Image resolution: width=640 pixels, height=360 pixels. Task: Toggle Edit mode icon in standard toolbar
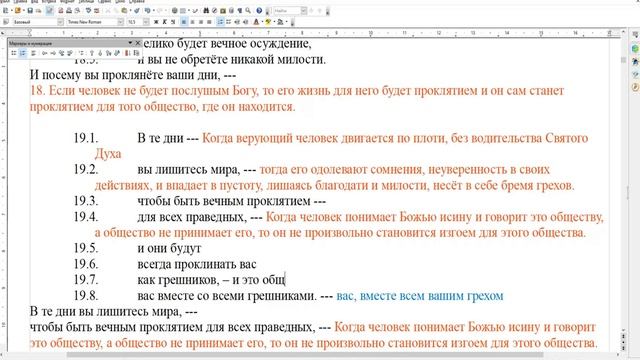coord(49,11)
